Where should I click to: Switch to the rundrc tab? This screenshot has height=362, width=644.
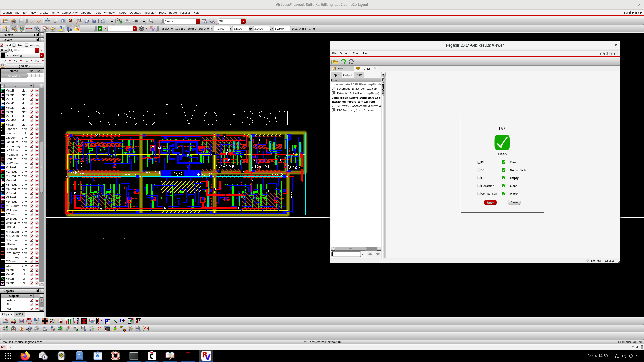click(x=342, y=68)
